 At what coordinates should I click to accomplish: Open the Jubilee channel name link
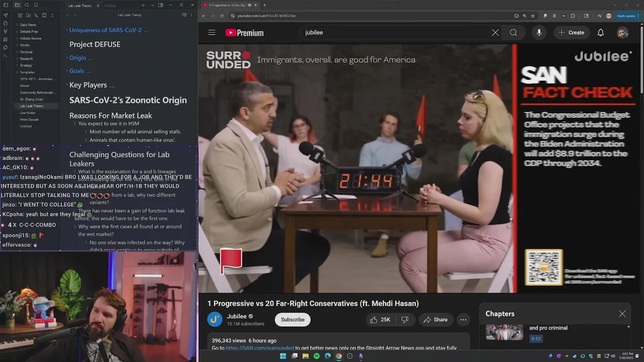coord(236,316)
